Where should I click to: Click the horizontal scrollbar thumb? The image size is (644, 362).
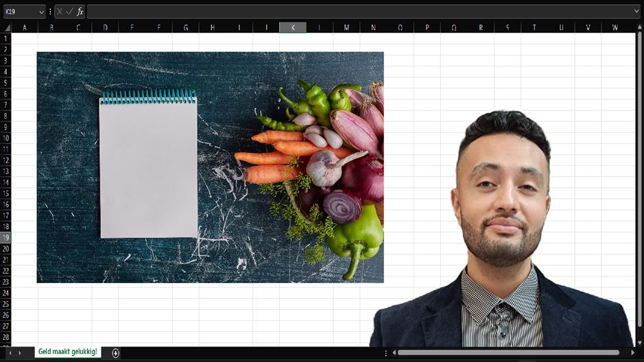(508, 352)
